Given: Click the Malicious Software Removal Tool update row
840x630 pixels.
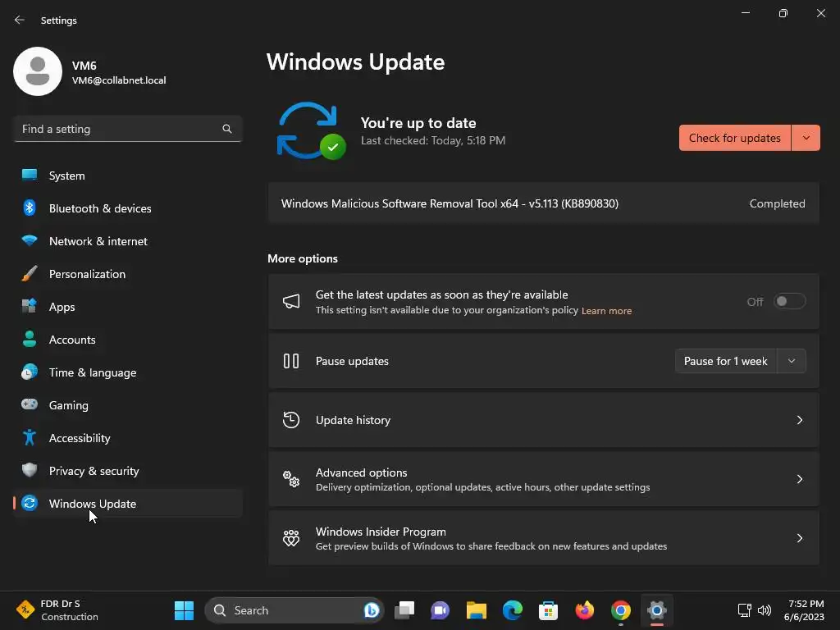Looking at the screenshot, I should click(543, 203).
